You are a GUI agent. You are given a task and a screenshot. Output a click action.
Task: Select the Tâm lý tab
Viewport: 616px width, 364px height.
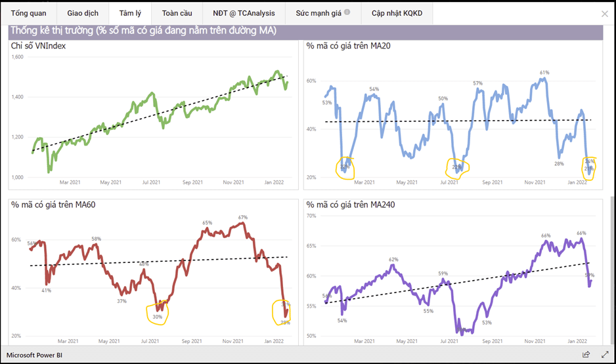click(x=130, y=13)
